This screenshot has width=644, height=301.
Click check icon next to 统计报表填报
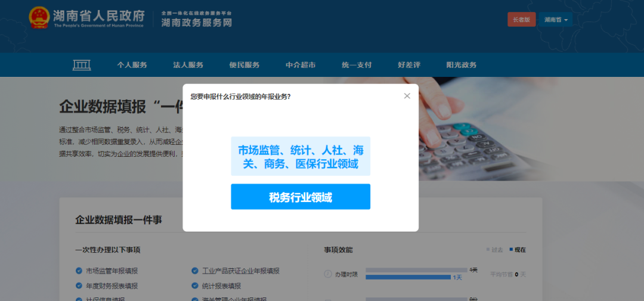pos(195,286)
